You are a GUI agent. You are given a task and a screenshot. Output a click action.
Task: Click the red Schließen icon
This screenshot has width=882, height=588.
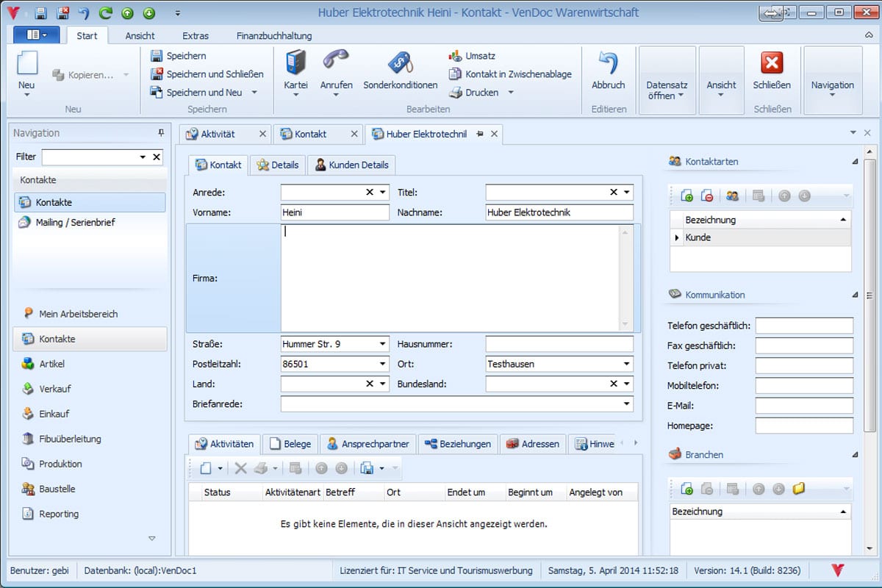(x=772, y=63)
